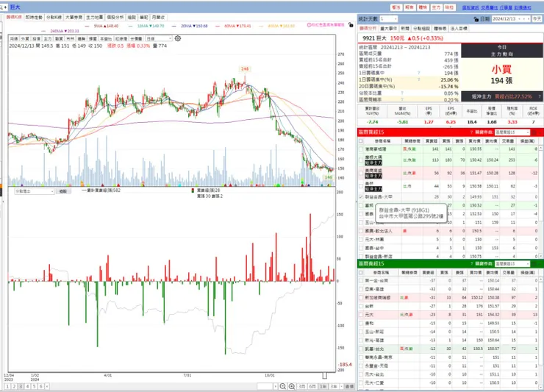Click the 外資 chart toolbar button
This screenshot has height=392, width=544.
point(25,39)
